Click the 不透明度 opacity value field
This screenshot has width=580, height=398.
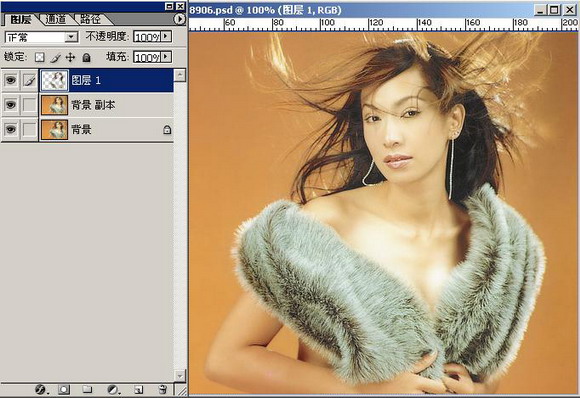click(147, 37)
